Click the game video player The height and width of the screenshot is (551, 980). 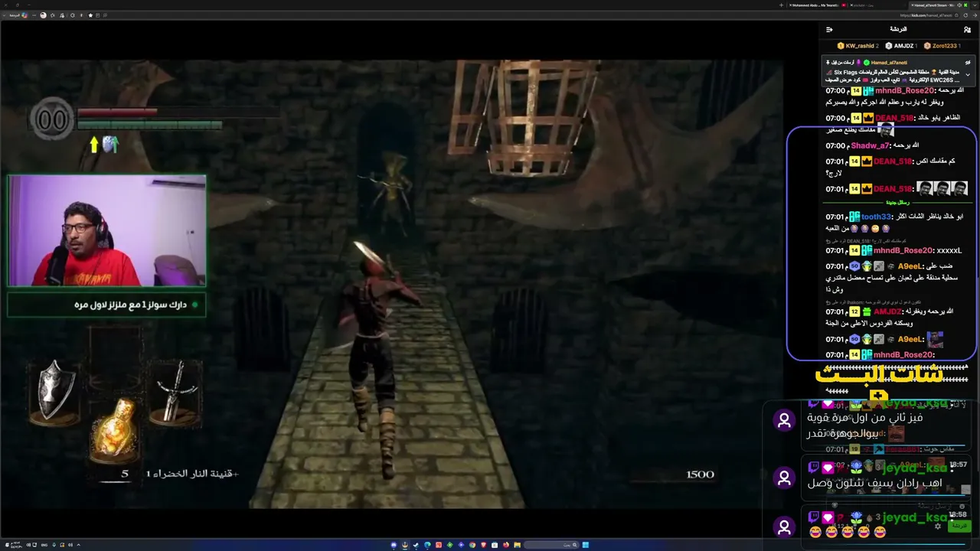tap(392, 283)
